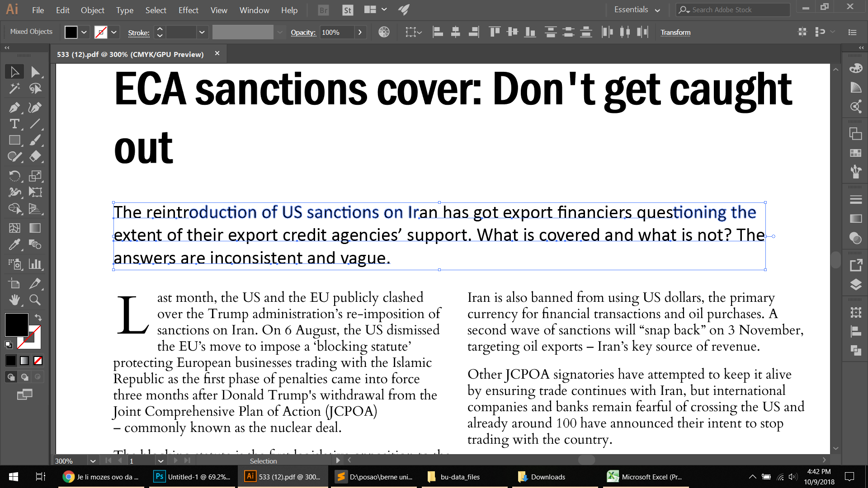Image resolution: width=868 pixels, height=488 pixels.
Task: Select the Magic Wand tool
Action: coord(14,88)
